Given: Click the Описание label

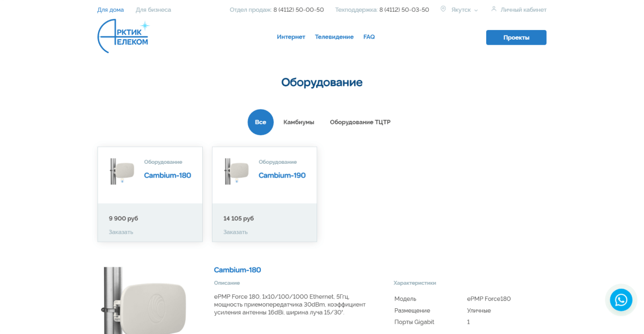Looking at the screenshot, I should (227, 283).
